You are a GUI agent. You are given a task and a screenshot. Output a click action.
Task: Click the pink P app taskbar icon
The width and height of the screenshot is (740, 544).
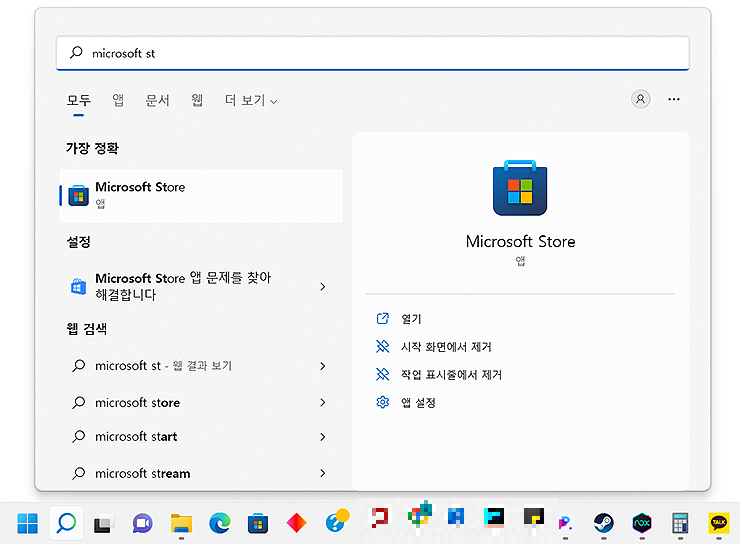point(565,523)
